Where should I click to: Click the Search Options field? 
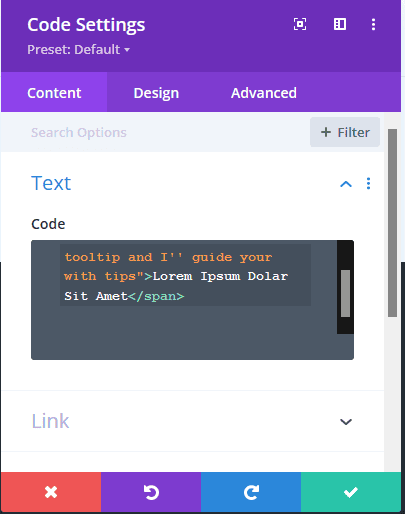point(167,133)
